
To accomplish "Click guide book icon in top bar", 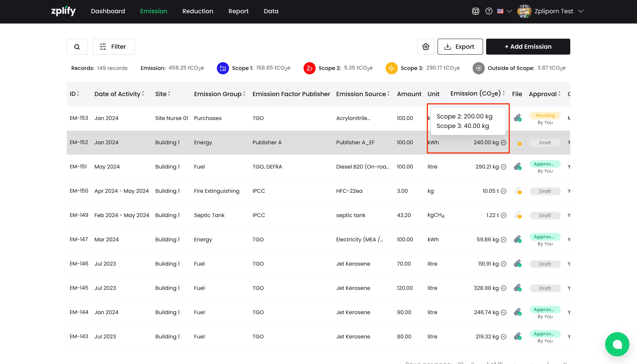I will click(475, 11).
